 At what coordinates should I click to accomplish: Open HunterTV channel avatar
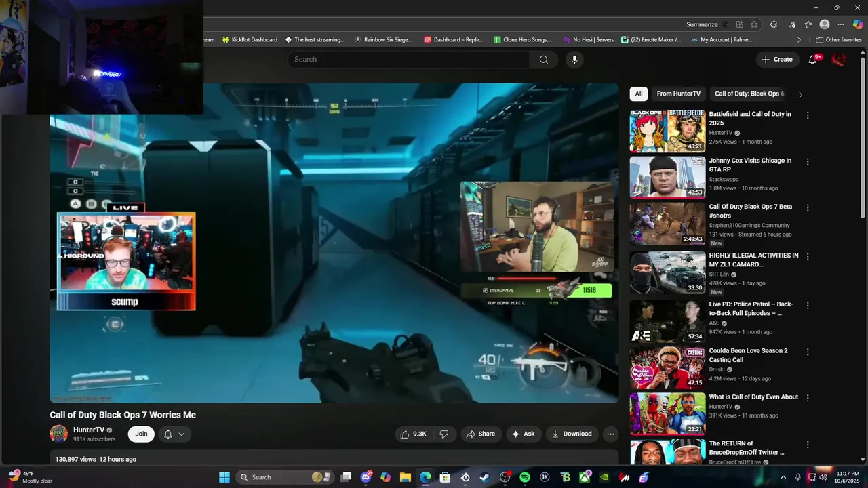point(59,434)
